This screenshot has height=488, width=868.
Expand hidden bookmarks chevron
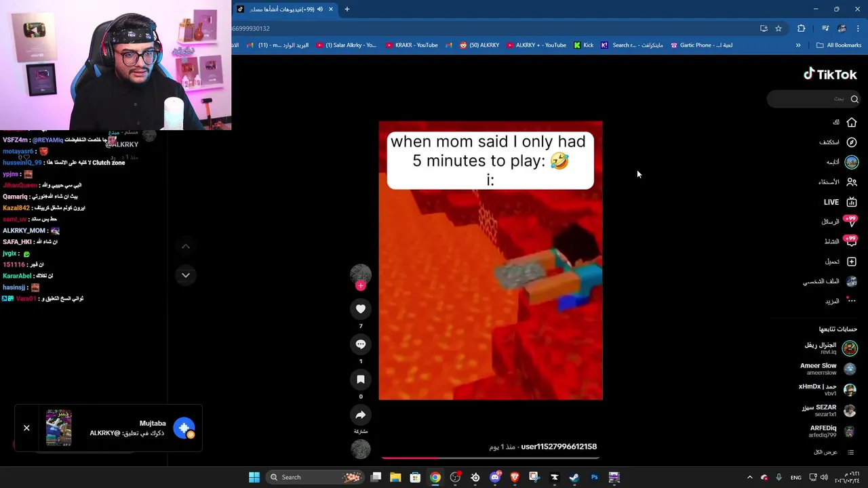click(798, 45)
